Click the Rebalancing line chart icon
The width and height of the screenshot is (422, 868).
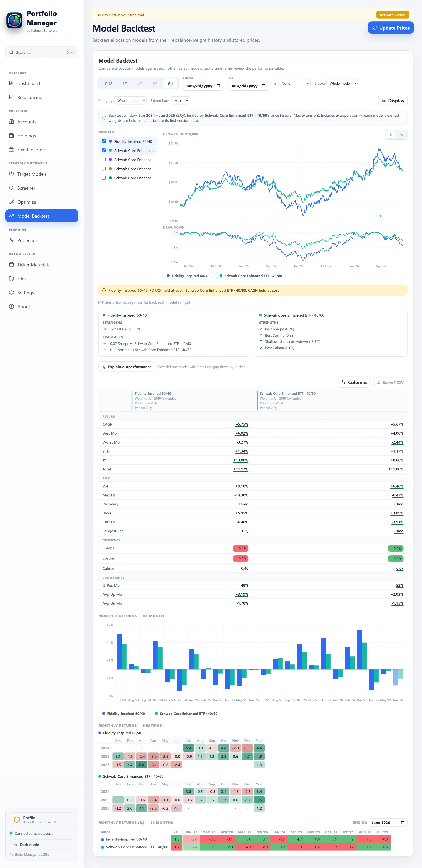[11, 97]
